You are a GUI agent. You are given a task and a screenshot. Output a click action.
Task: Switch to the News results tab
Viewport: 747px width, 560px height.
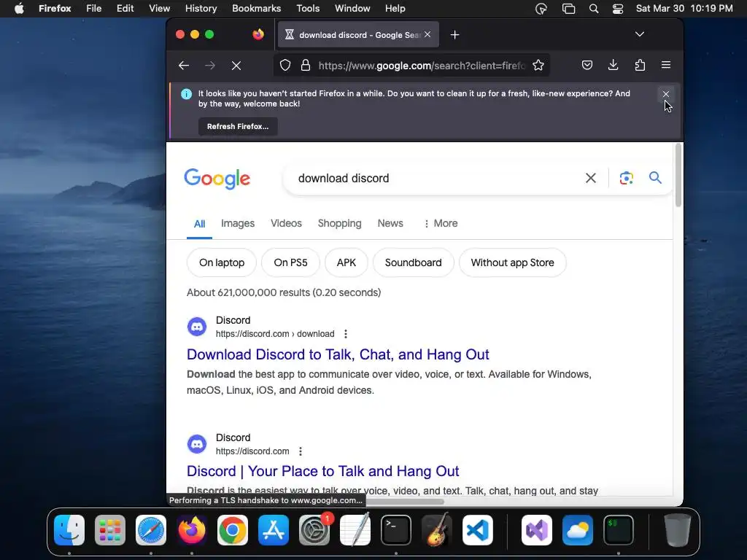click(x=390, y=223)
